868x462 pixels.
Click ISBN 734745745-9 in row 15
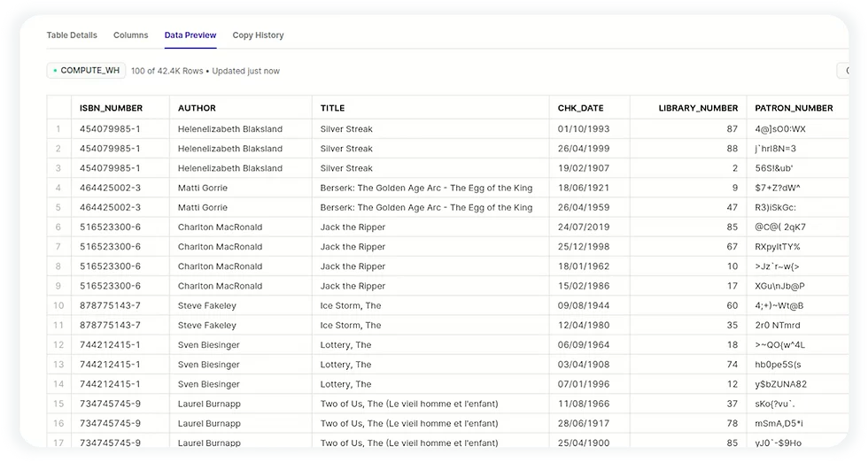point(110,404)
